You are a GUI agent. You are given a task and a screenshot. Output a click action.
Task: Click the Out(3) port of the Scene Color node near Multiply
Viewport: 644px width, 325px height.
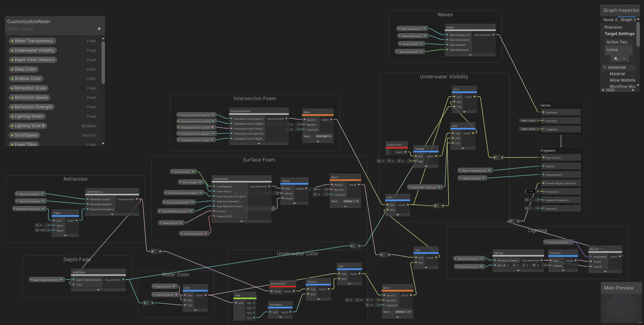[x=405, y=152]
